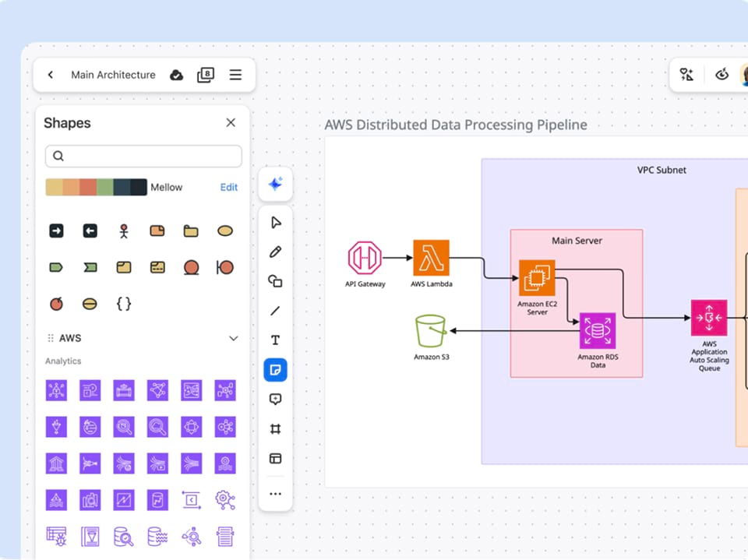Select the frame tool
The width and height of the screenshot is (748, 560).
[x=275, y=429]
